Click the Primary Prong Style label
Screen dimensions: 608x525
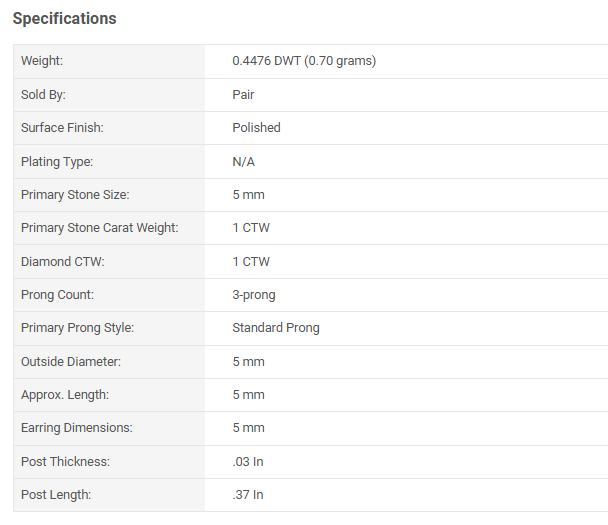77,328
